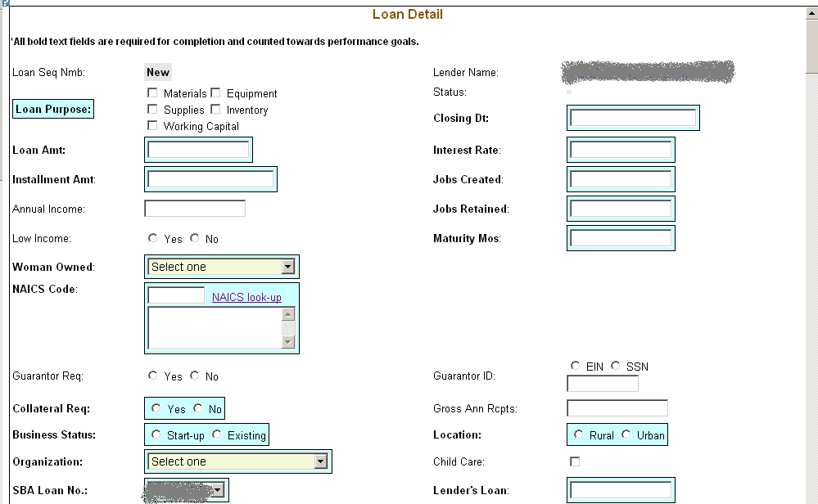Click the Loan Detail heading

(408, 14)
